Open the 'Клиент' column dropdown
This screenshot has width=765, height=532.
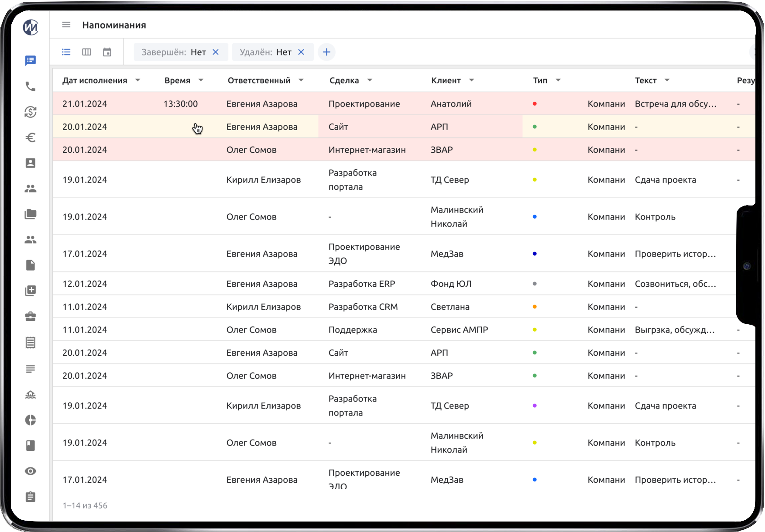click(x=472, y=80)
